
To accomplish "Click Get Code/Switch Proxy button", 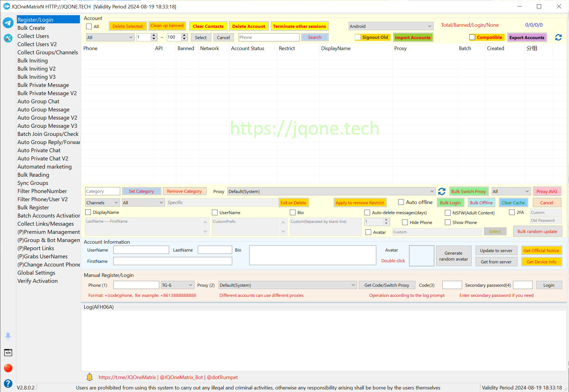I will pos(387,285).
